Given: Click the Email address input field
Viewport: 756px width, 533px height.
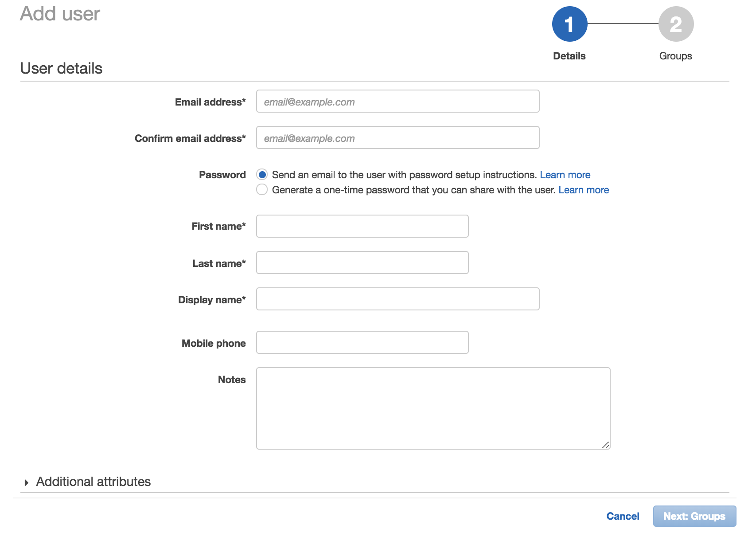Looking at the screenshot, I should point(397,102).
